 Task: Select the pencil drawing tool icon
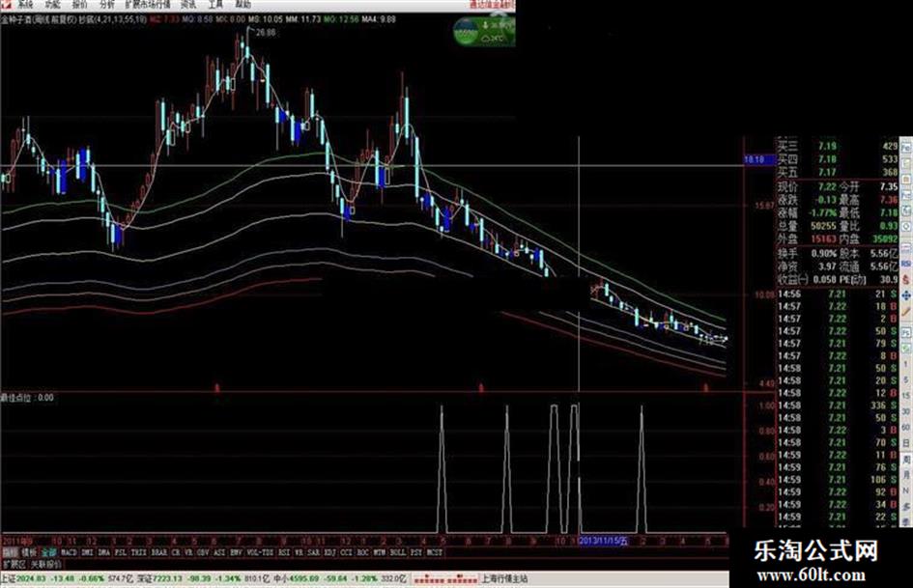pos(906,312)
